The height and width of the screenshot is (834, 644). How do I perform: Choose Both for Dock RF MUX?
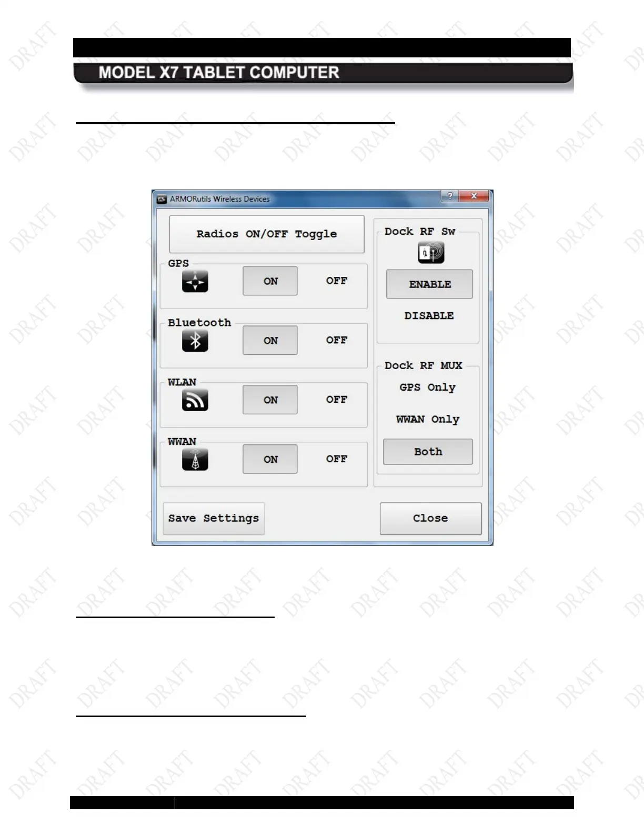(428, 452)
